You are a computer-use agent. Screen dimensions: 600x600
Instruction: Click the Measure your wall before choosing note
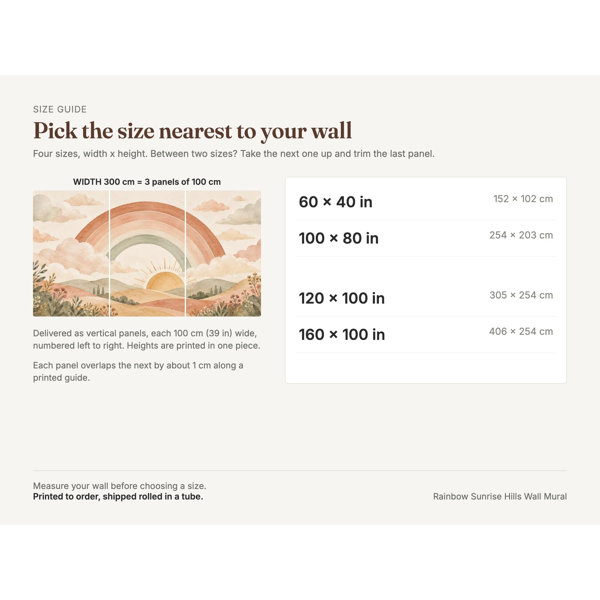click(119, 486)
